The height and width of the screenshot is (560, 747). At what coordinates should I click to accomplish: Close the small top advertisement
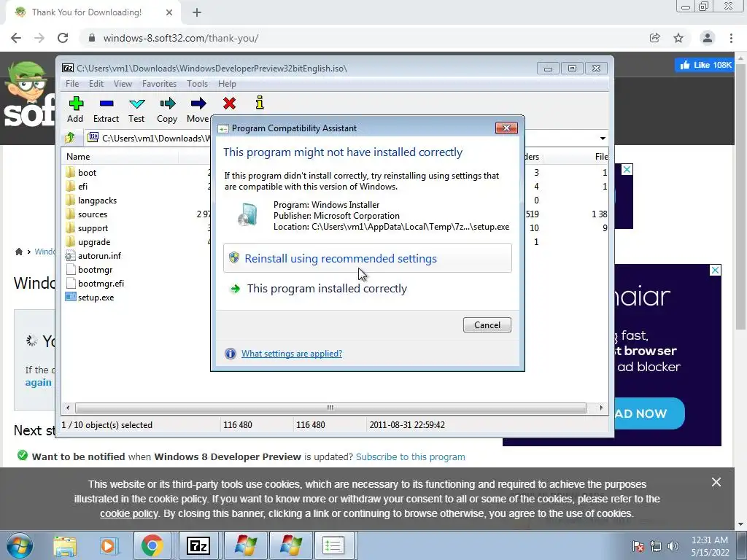(627, 169)
